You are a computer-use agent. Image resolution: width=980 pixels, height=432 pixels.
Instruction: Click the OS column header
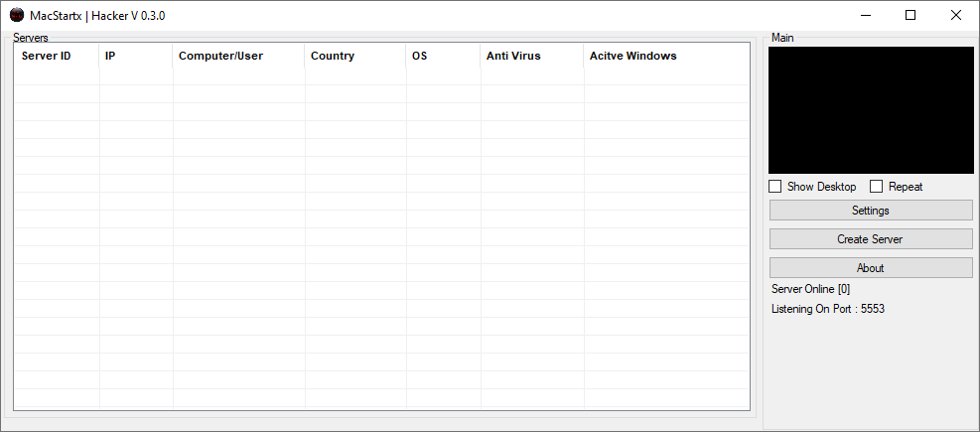(420, 57)
